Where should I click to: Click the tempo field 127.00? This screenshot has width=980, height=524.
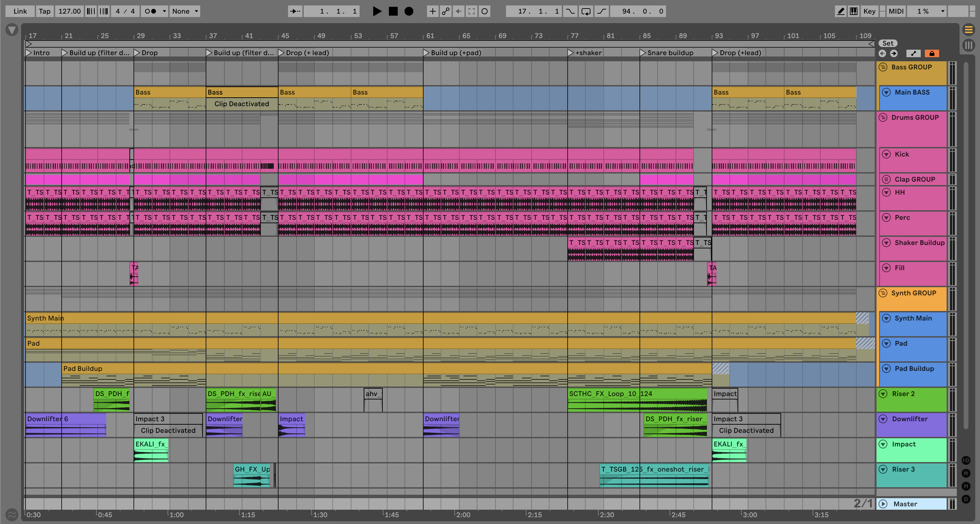click(x=69, y=11)
